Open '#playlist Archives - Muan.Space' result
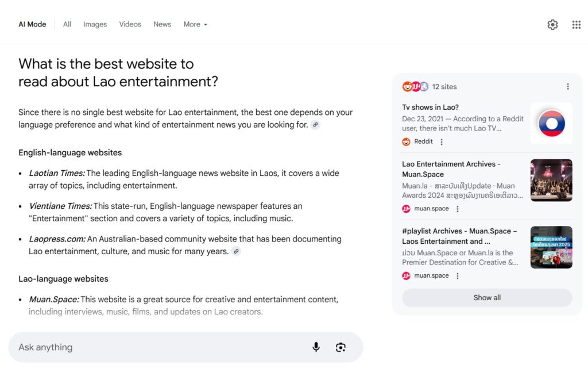 459,236
